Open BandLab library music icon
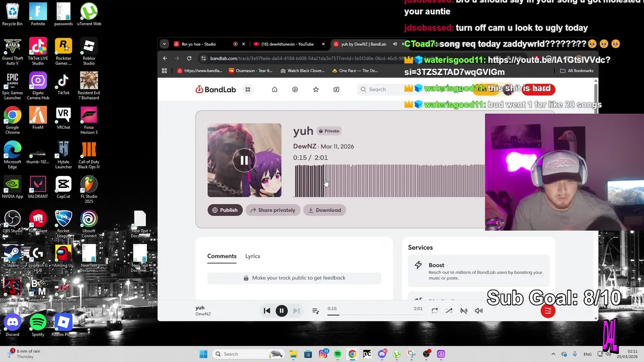This screenshot has width=644, height=362. pos(336,89)
